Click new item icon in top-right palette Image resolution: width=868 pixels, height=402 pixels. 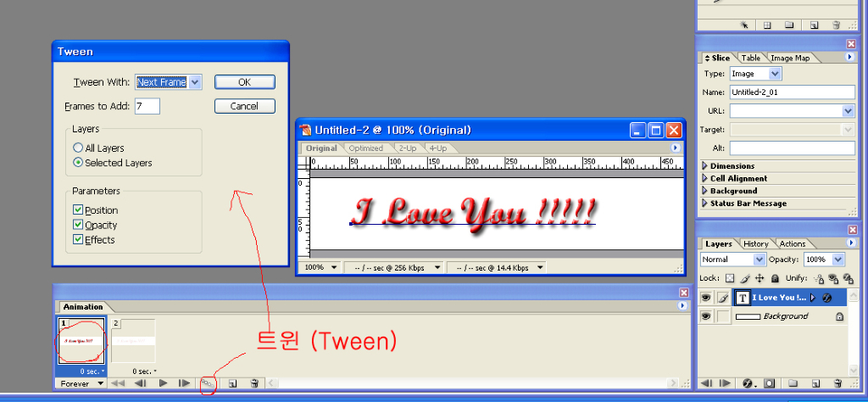click(815, 25)
